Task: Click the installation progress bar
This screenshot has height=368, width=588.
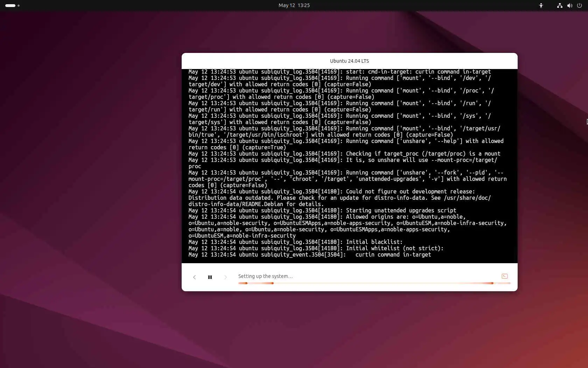Action: [x=374, y=283]
